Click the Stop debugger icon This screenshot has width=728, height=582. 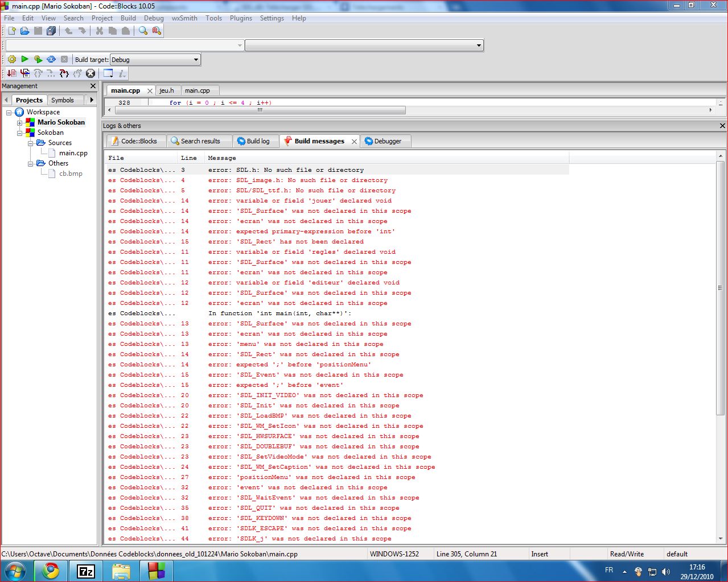[x=91, y=73]
